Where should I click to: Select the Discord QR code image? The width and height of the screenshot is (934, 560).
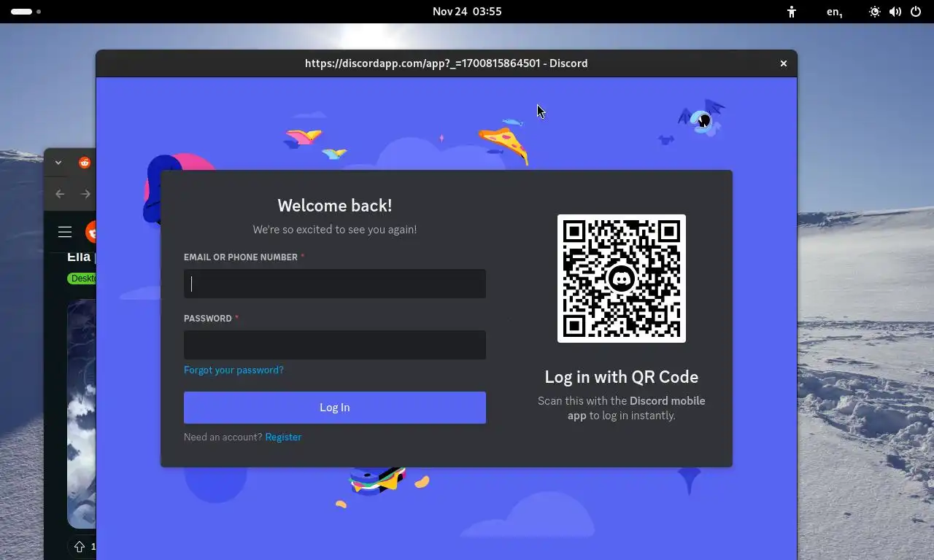(622, 279)
